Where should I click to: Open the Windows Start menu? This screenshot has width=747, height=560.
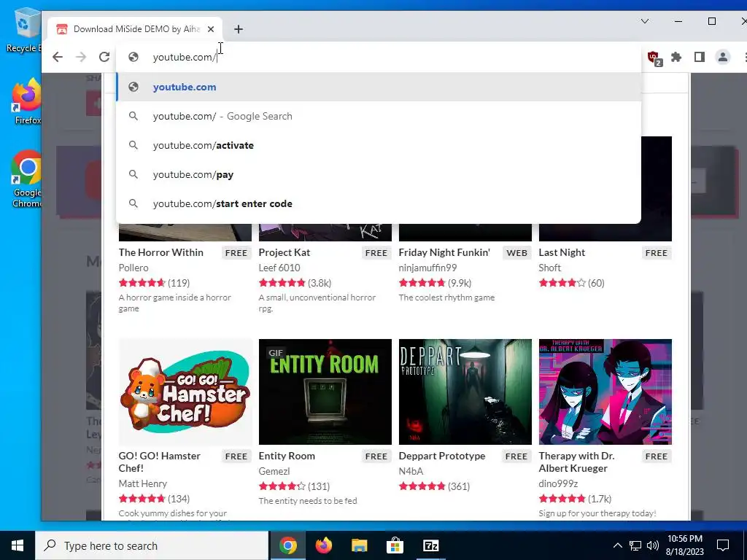pos(18,545)
